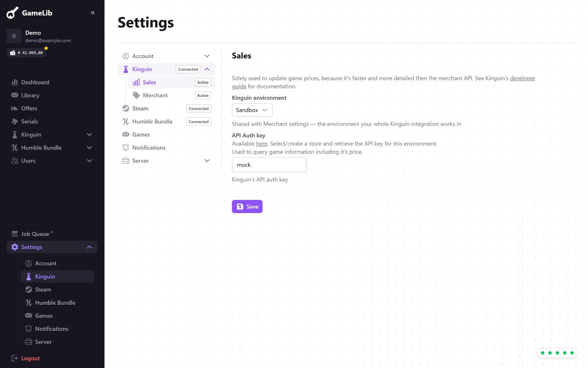Click the API Auth key input field
The image size is (588, 368).
pyautogui.click(x=269, y=165)
